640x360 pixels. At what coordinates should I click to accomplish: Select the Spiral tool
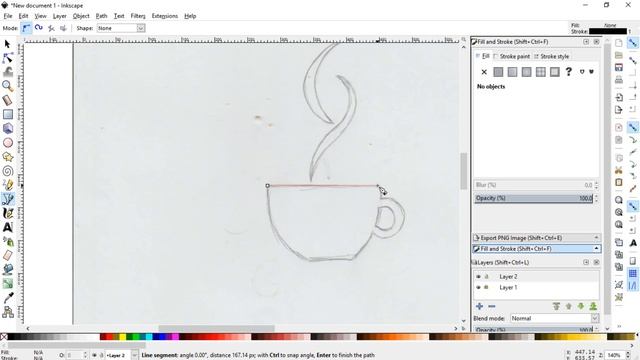(x=7, y=171)
